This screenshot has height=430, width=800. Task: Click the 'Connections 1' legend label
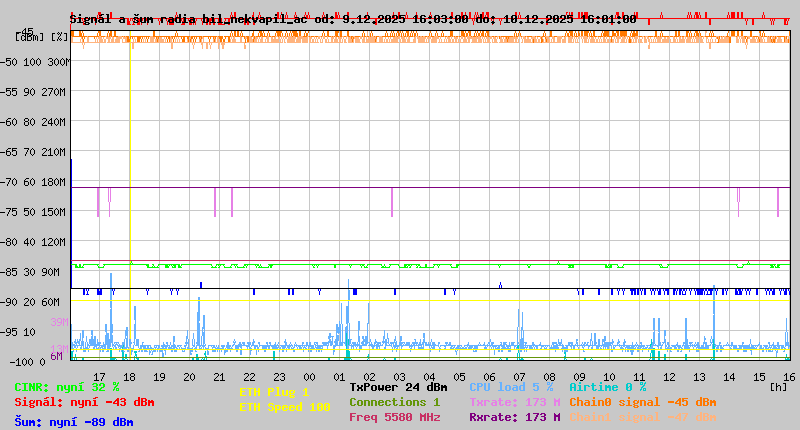tap(394, 402)
